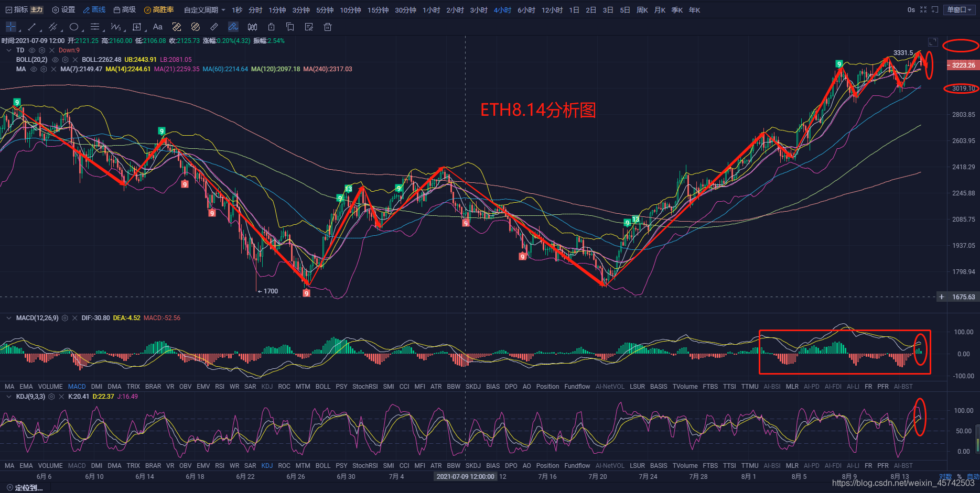Click the shrink arrows icon at top right
980x493 pixels.
[923, 9]
